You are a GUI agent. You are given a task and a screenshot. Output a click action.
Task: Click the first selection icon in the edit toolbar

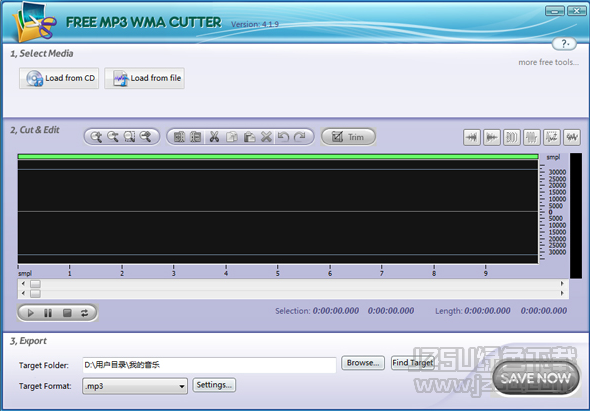(x=179, y=137)
